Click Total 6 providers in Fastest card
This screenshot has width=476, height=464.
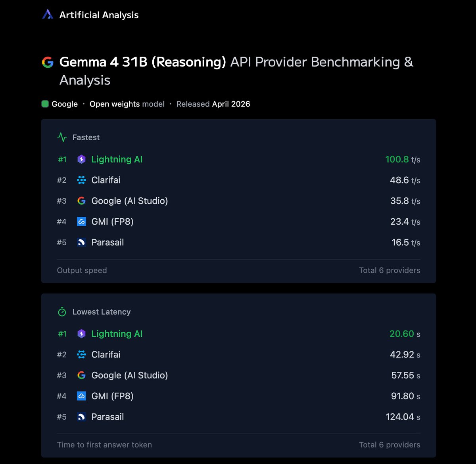[390, 270]
